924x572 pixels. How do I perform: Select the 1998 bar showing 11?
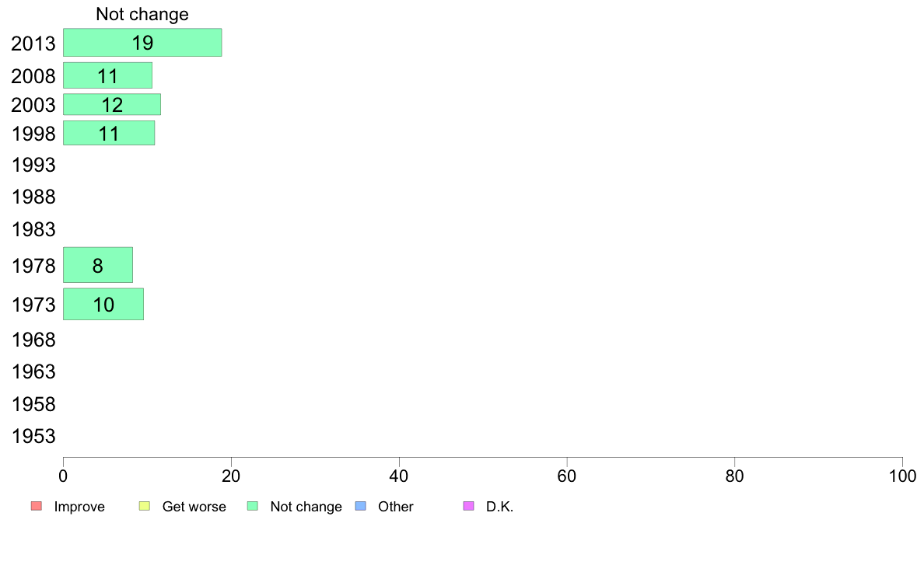(x=109, y=133)
